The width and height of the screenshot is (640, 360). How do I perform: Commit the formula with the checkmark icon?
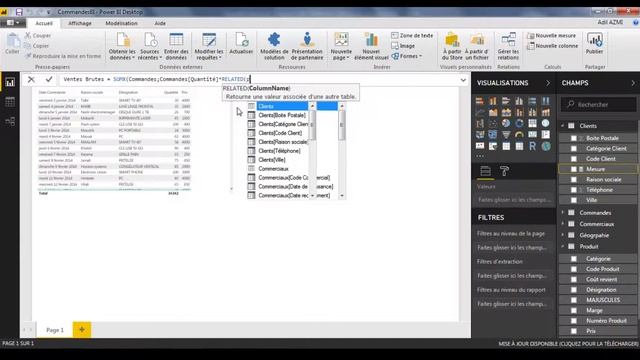point(49,79)
